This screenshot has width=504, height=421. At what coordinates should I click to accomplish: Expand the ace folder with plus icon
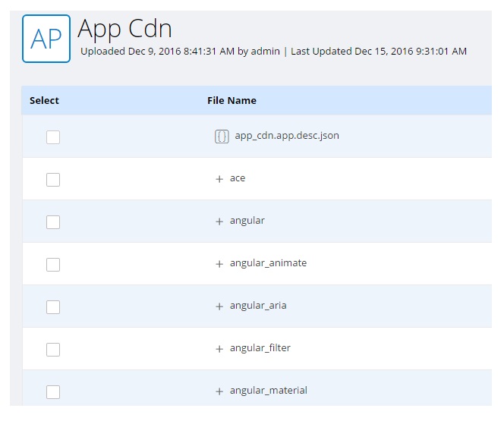(x=219, y=179)
